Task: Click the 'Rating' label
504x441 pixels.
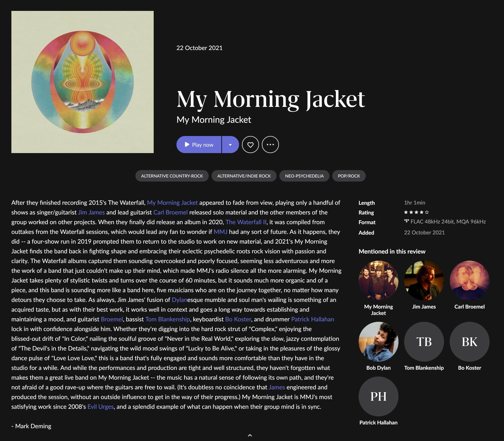Action: click(366, 212)
